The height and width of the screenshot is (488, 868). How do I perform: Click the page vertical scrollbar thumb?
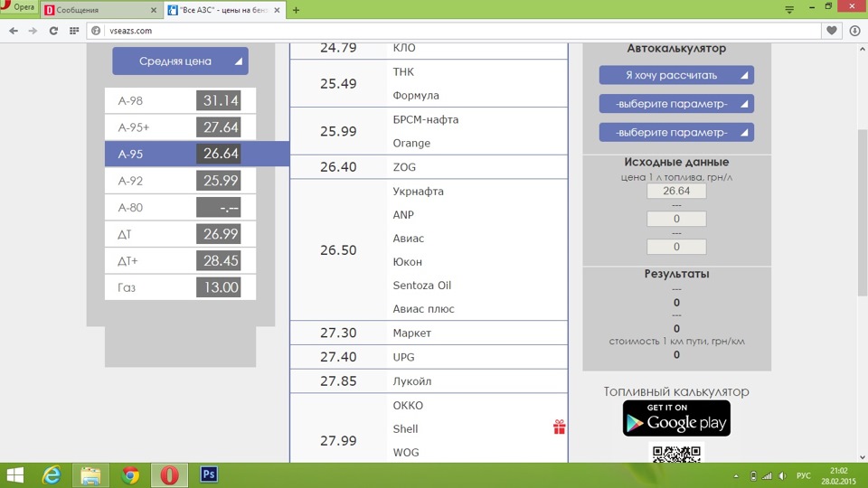point(863,213)
